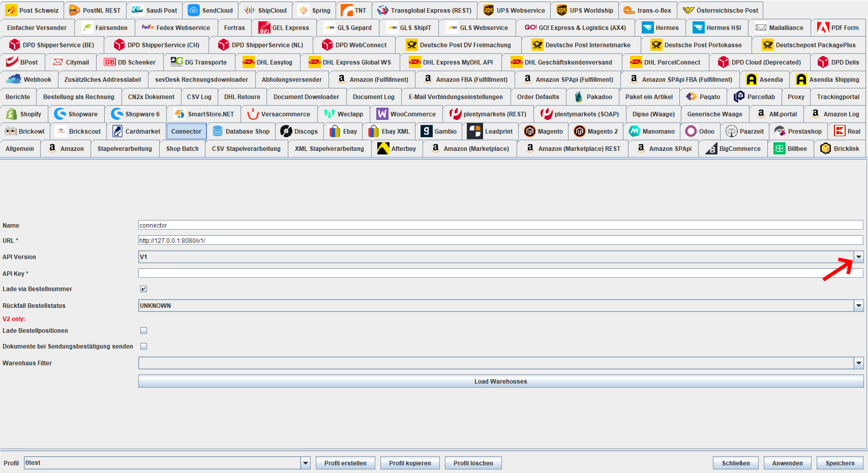Select the Afterbuy tab icon

click(383, 148)
